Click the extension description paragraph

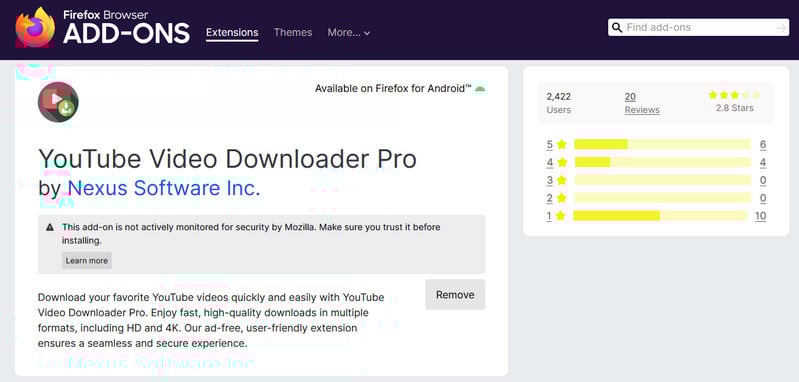pyautogui.click(x=211, y=320)
